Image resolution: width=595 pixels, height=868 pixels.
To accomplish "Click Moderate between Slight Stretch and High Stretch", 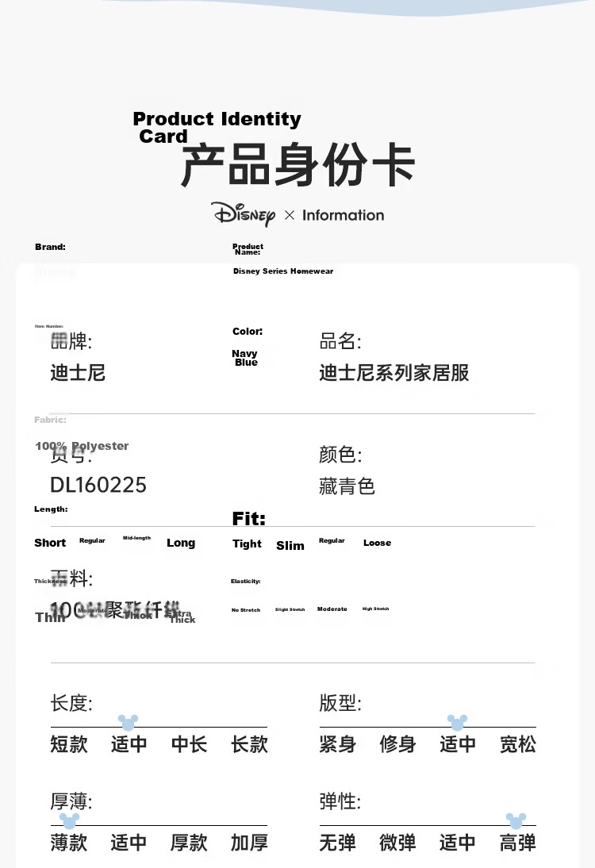I will pos(332,609).
